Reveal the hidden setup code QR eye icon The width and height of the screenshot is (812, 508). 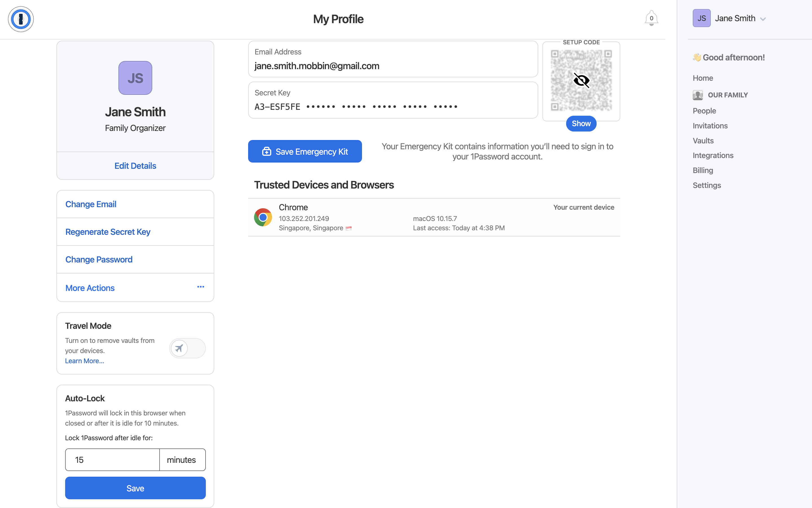click(x=581, y=80)
